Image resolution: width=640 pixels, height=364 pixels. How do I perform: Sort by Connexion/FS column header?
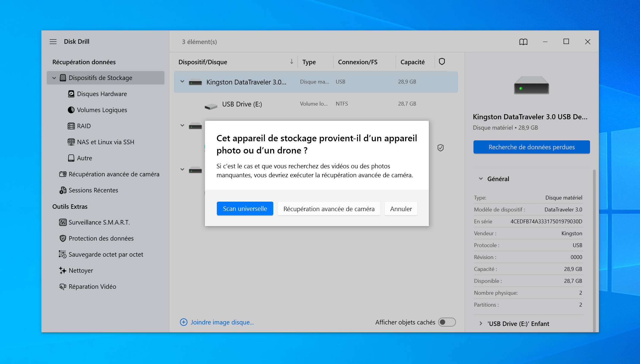[x=357, y=62]
